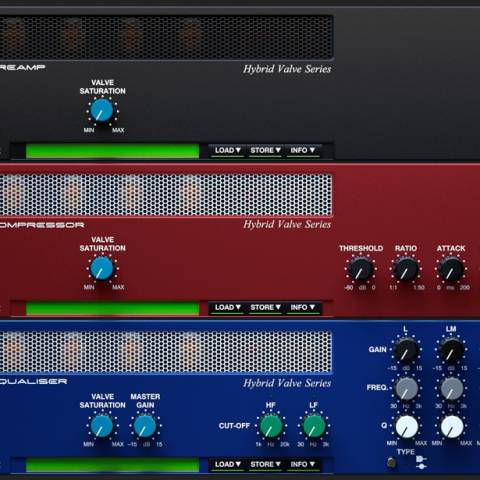This screenshot has width=480, height=480.
Task: Click the preamp Valve Saturation knob
Action: (x=102, y=111)
